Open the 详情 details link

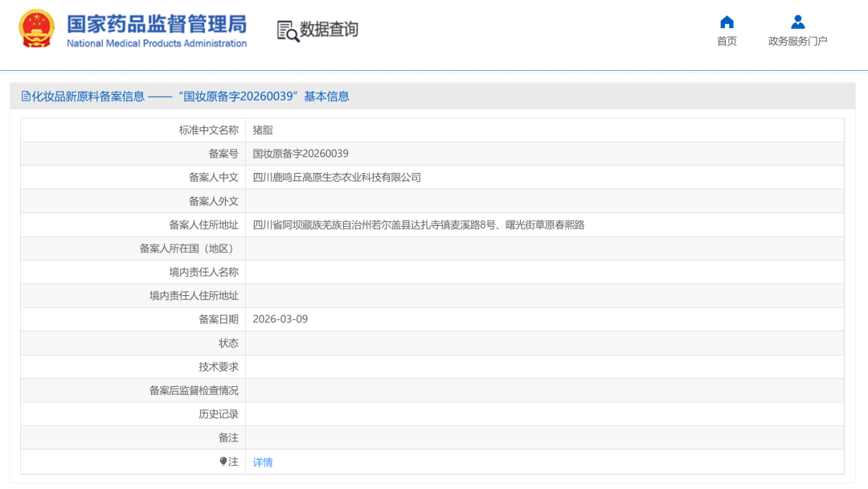[x=263, y=461]
